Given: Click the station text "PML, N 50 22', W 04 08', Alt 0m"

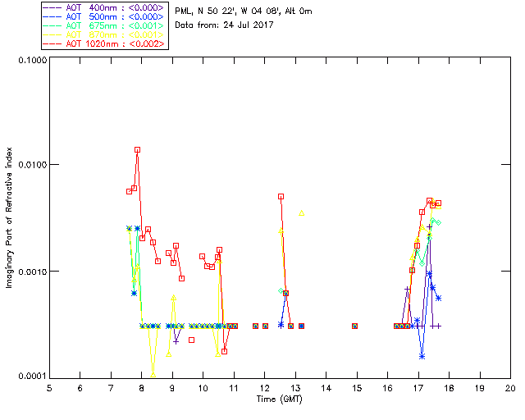Looking at the screenshot, I should point(244,11).
